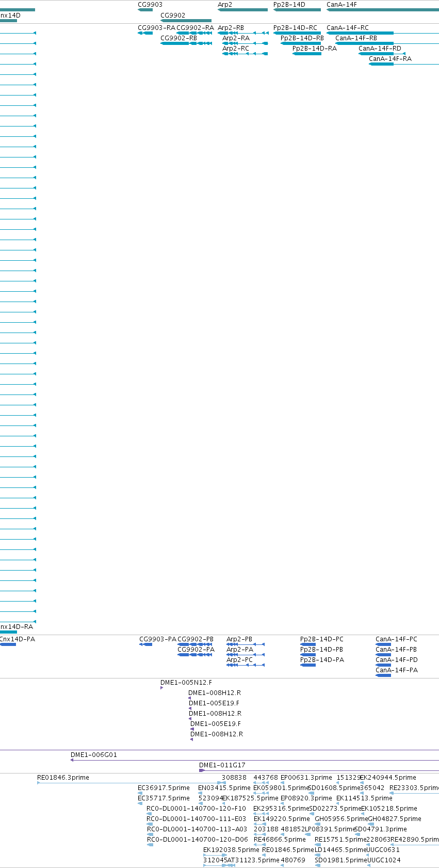The height and width of the screenshot is (868, 439).
Task: Select the Pp2B-14D-RA transcript
Action: 307,54
